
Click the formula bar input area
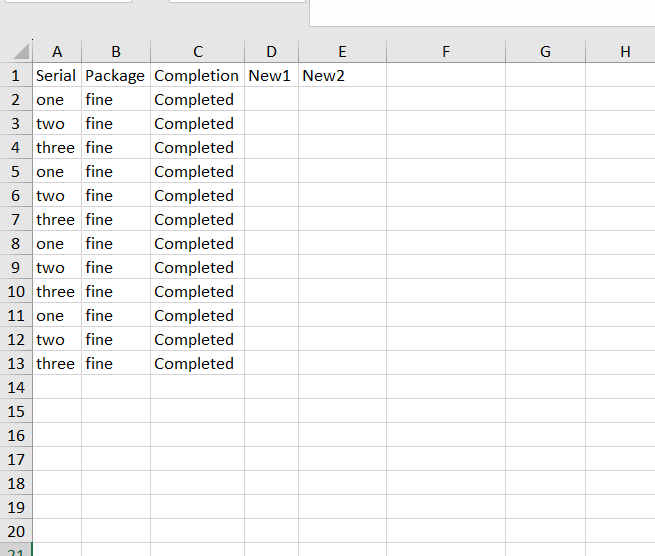click(480, 12)
